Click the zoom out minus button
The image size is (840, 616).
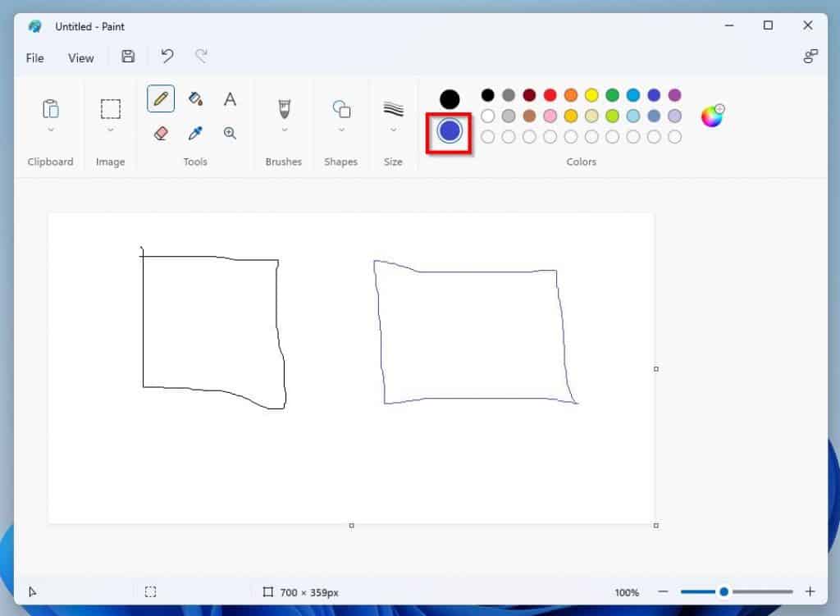[663, 591]
